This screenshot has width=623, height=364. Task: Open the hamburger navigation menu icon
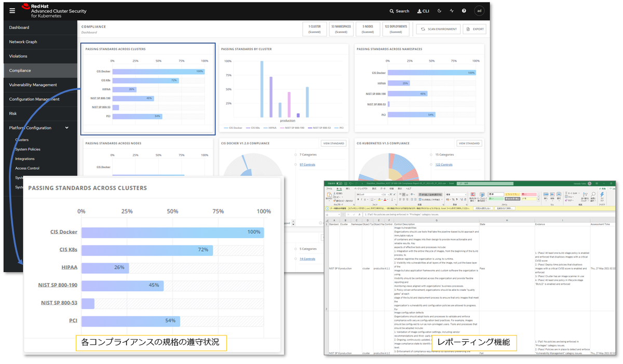(12, 10)
